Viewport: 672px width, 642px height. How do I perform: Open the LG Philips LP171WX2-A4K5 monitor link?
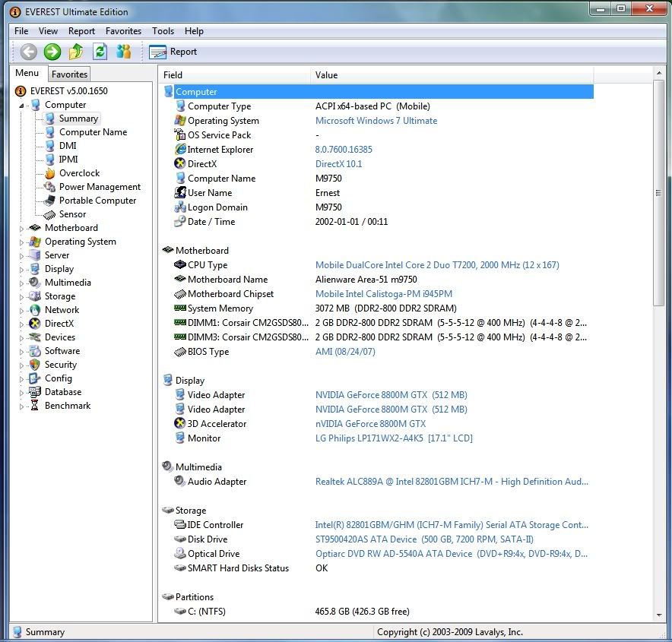(x=394, y=438)
